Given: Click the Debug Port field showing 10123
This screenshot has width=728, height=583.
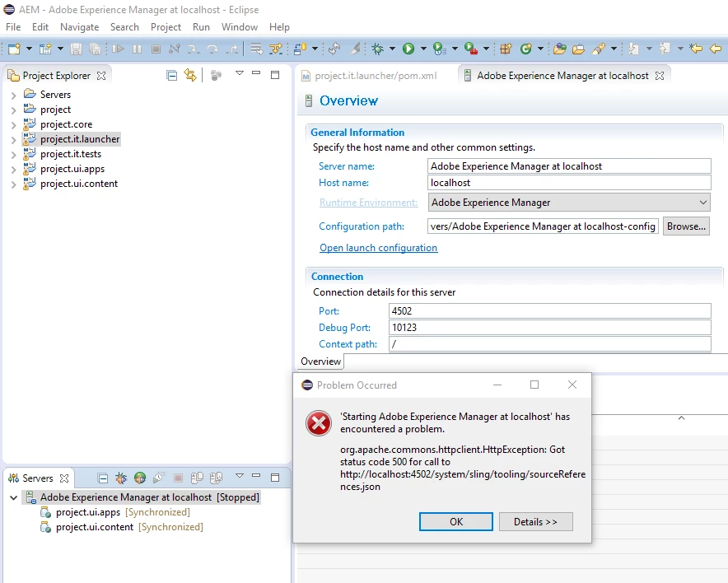Looking at the screenshot, I should click(550, 328).
